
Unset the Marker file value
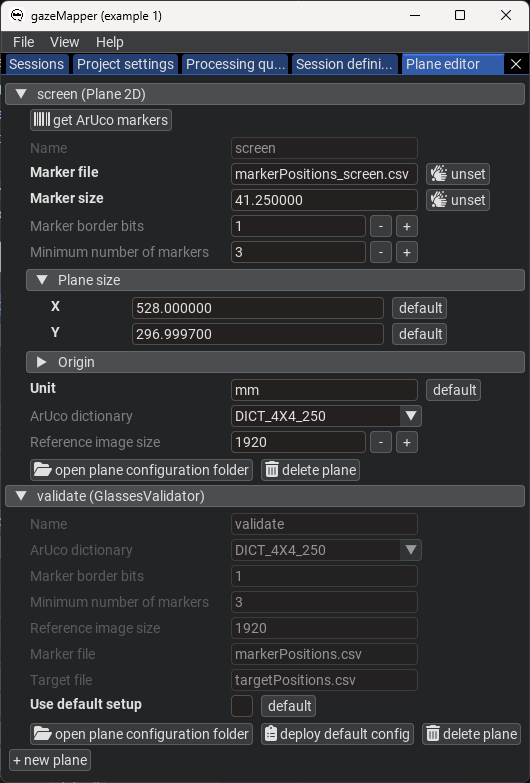(458, 174)
